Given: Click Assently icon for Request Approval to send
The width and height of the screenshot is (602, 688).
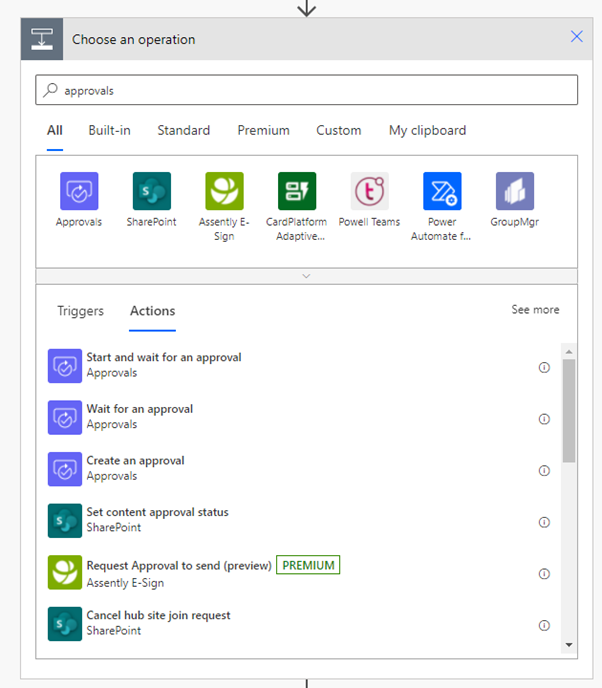Looking at the screenshot, I should point(65,572).
